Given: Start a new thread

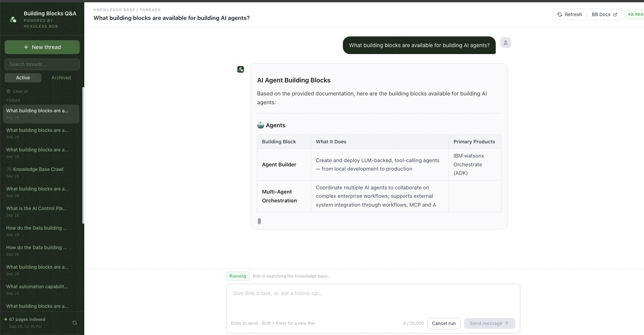Looking at the screenshot, I should tap(42, 47).
